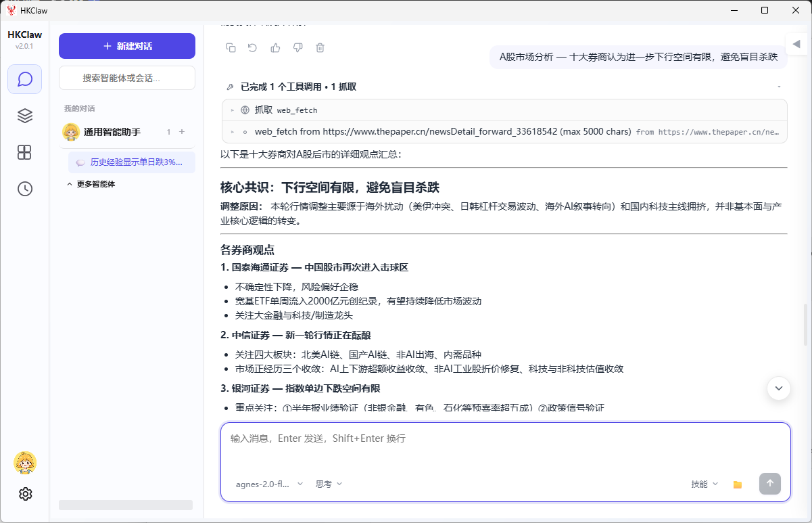Collapse the tool calls summary chevron
This screenshot has height=523, width=812.
click(779, 87)
